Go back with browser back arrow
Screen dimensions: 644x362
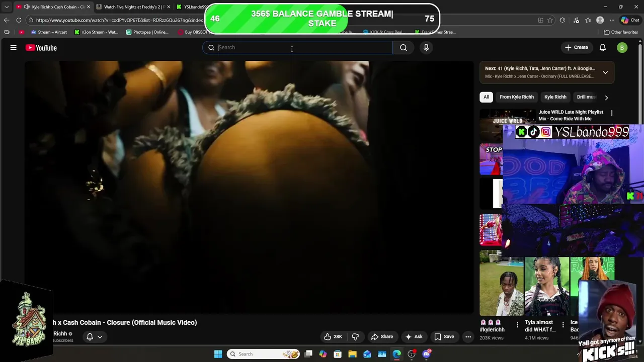[x=7, y=20]
